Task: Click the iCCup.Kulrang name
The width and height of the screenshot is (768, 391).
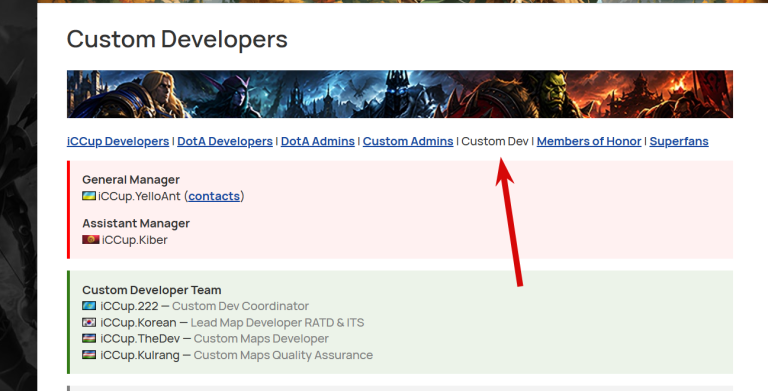Action: click(140, 355)
